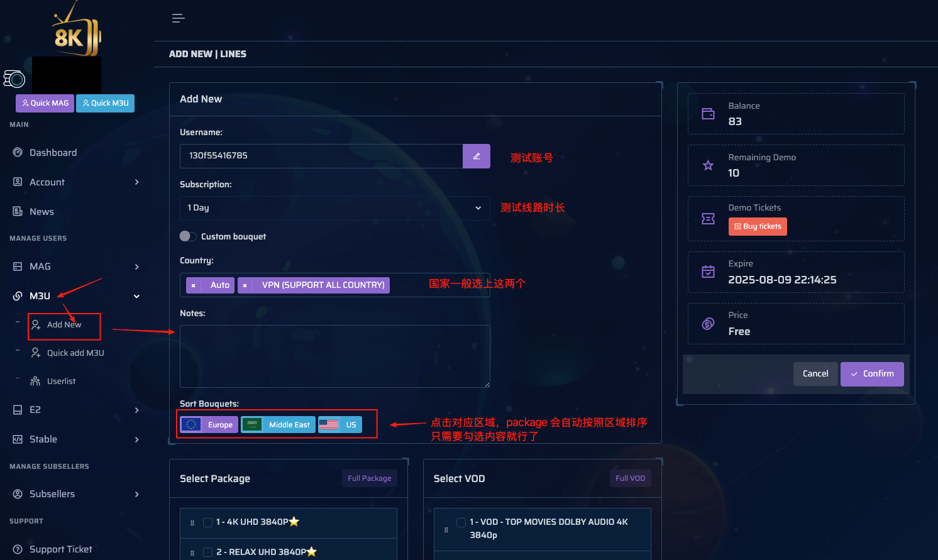Click the Remaining Demo star icon
This screenshot has width=938, height=560.
708,165
